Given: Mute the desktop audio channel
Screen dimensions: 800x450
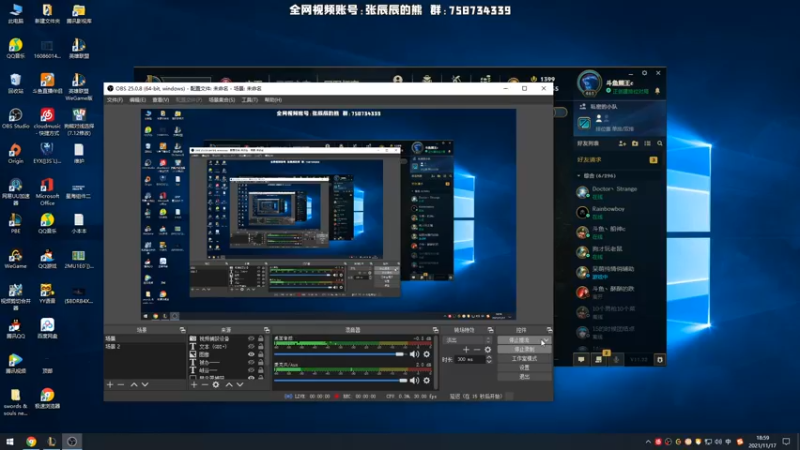Looking at the screenshot, I should [414, 354].
